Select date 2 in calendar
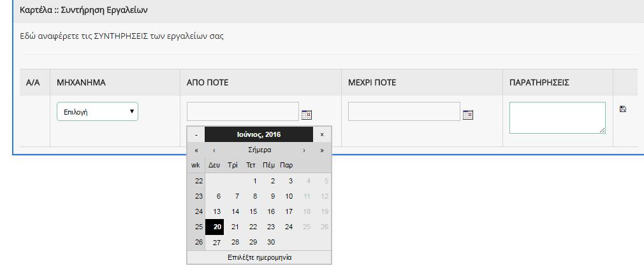Image resolution: width=644 pixels, height=277 pixels. pos(273,181)
